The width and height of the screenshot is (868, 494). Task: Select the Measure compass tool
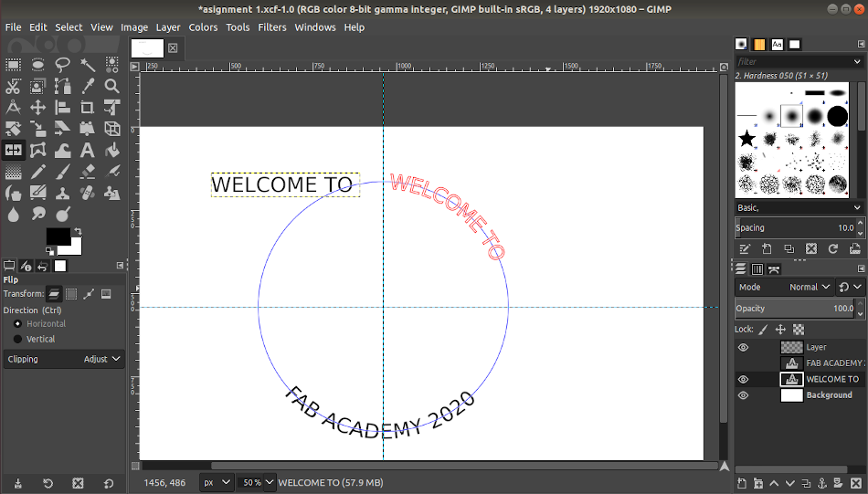[x=14, y=108]
